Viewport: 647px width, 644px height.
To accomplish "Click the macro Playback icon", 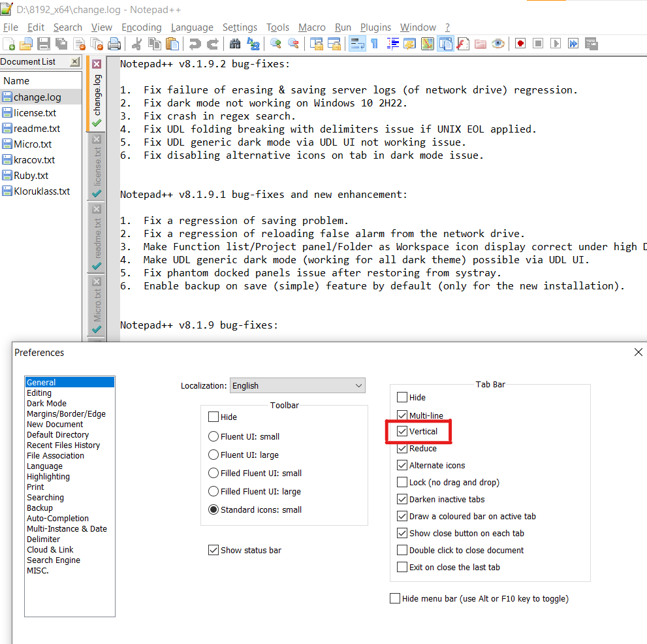I will 556,44.
